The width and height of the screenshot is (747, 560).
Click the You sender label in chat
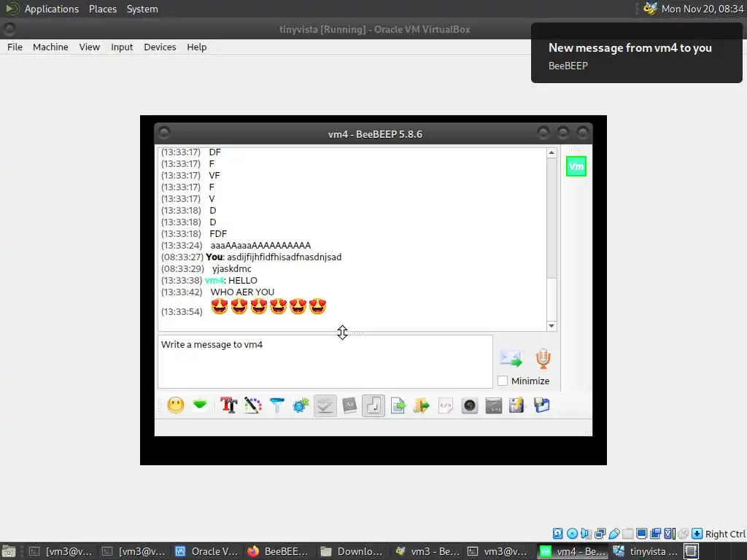(x=214, y=257)
